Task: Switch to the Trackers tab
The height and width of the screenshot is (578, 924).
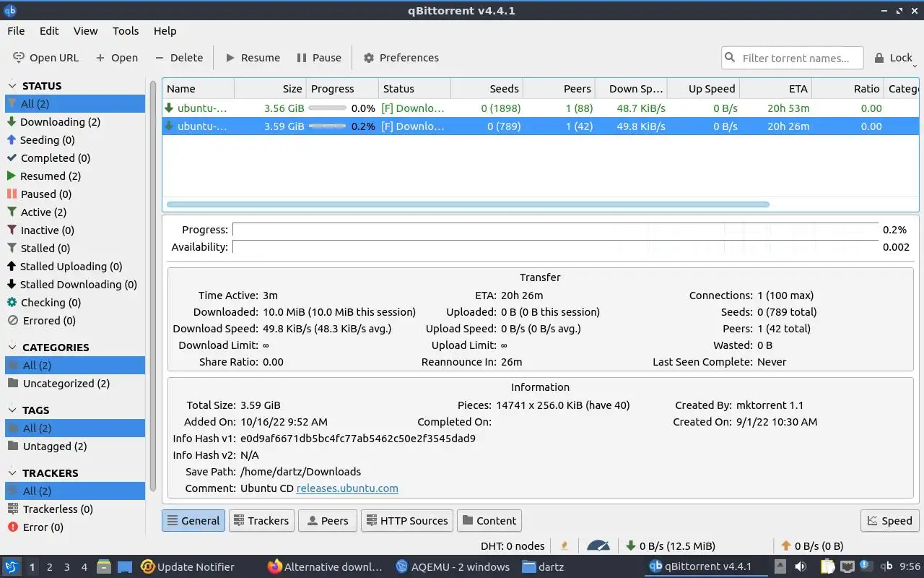Action: (261, 521)
